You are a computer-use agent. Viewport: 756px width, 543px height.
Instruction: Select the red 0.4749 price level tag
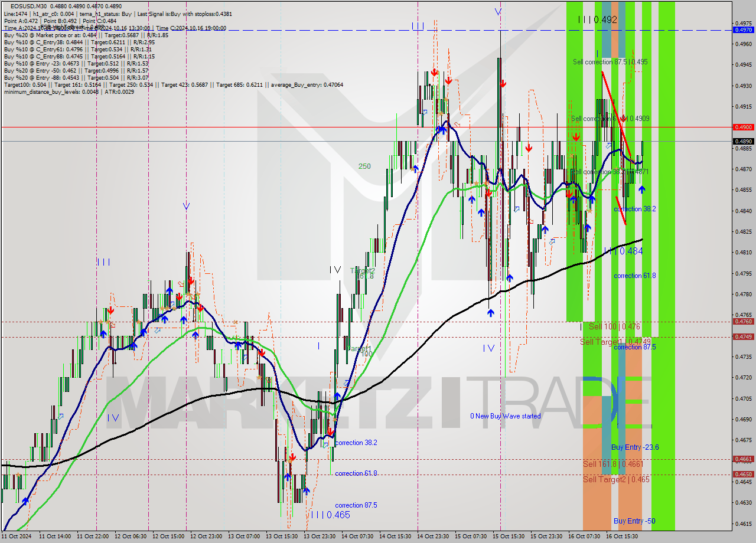[742, 336]
